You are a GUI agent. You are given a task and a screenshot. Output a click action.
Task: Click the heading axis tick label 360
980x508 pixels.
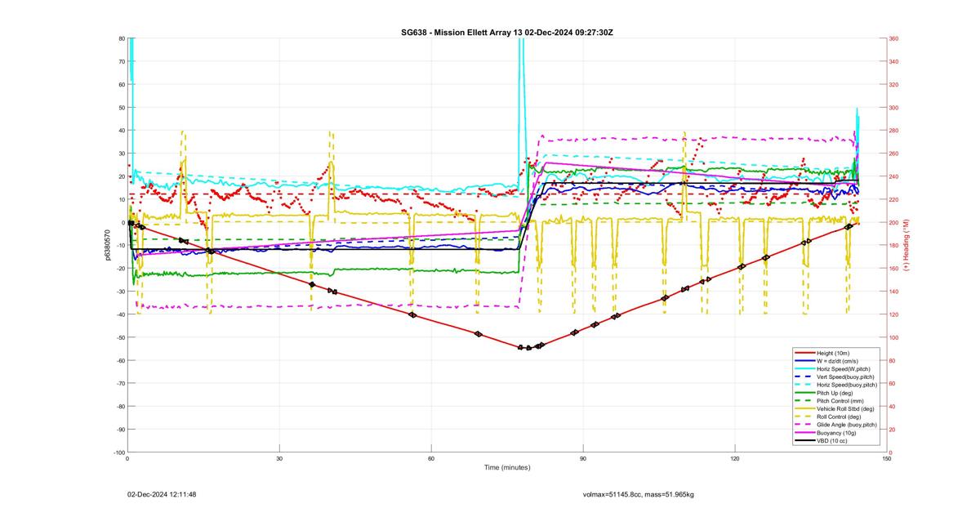click(x=893, y=38)
